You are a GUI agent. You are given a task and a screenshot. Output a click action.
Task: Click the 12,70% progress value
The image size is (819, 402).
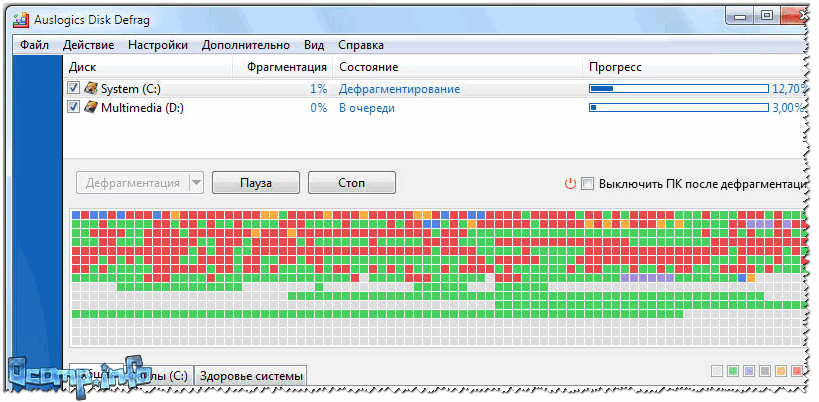(x=787, y=89)
